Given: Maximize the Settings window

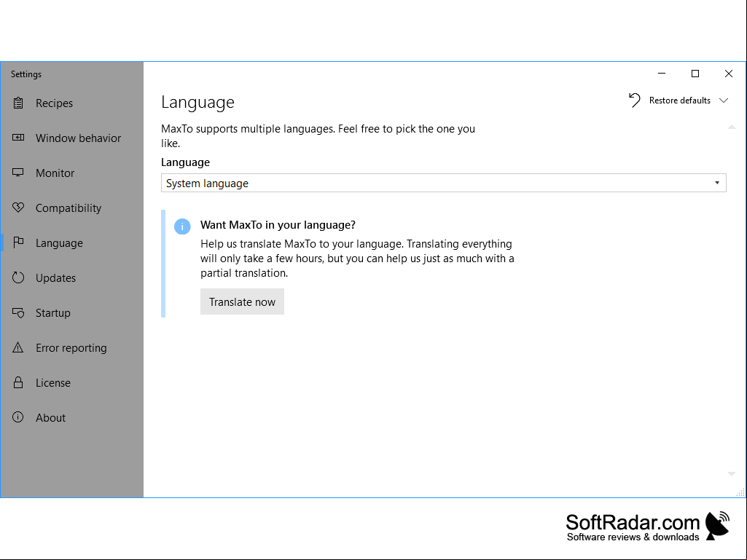Looking at the screenshot, I should pyautogui.click(x=695, y=74).
